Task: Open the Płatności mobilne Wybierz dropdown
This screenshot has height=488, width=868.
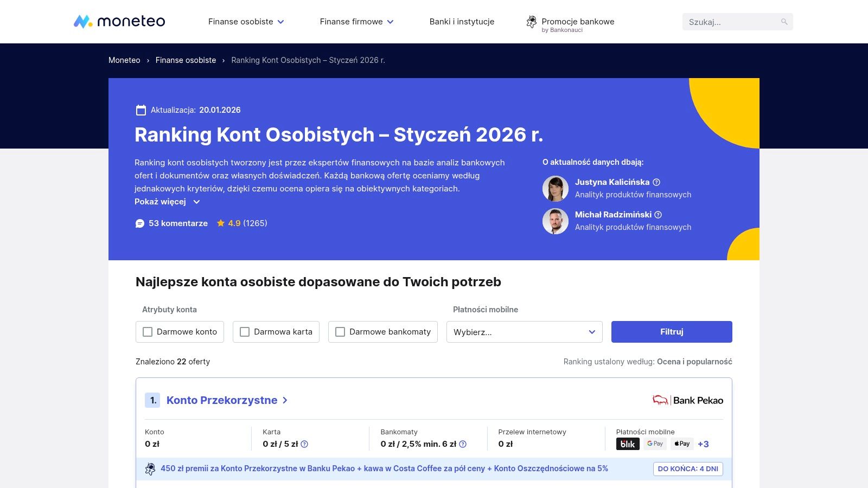Action: (x=524, y=332)
